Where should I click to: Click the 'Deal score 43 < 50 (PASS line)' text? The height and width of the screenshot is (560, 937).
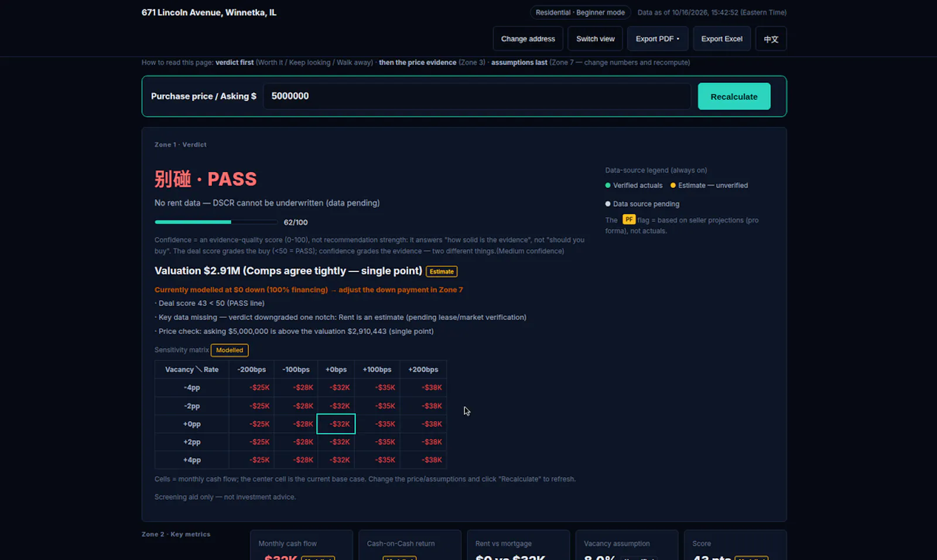click(211, 303)
